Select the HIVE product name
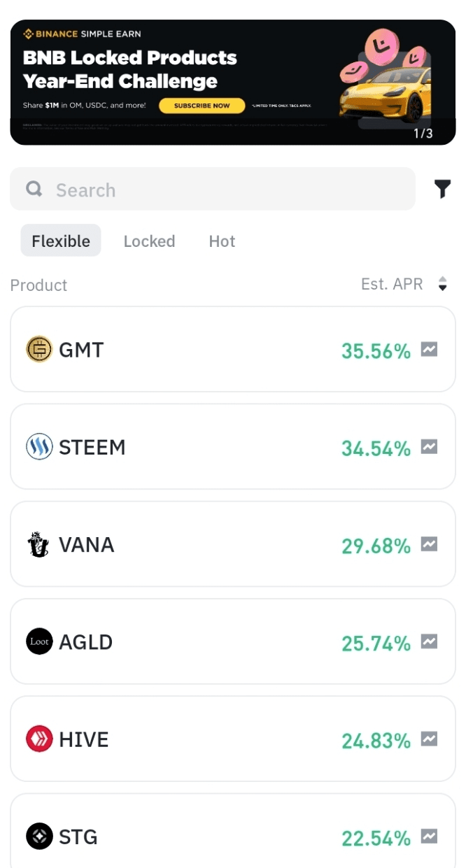 [83, 739]
